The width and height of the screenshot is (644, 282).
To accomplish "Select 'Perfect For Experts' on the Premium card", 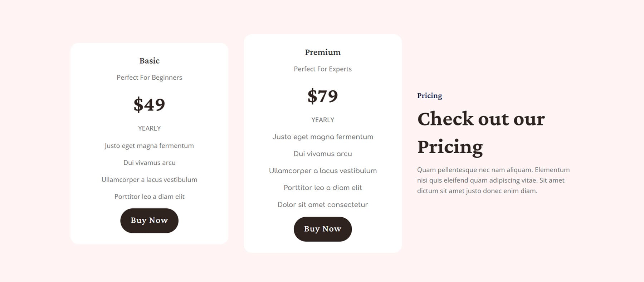I will pos(322,69).
